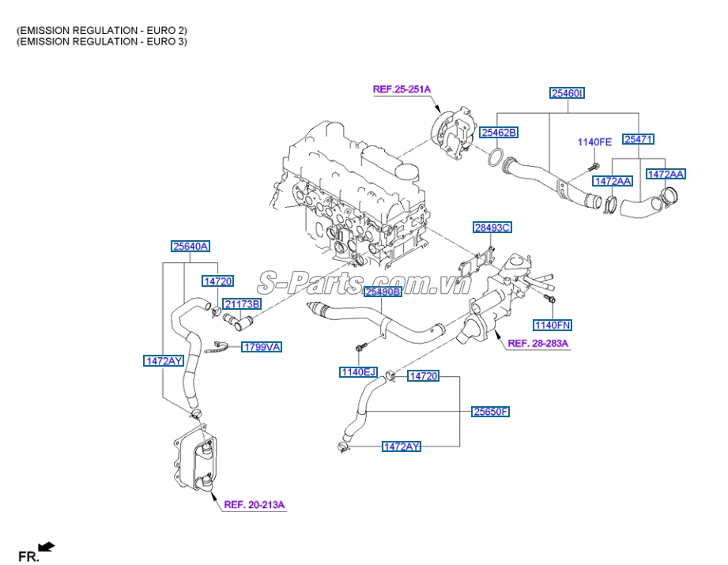Select part number 25460I callout
The width and height of the screenshot is (728, 565).
[567, 94]
